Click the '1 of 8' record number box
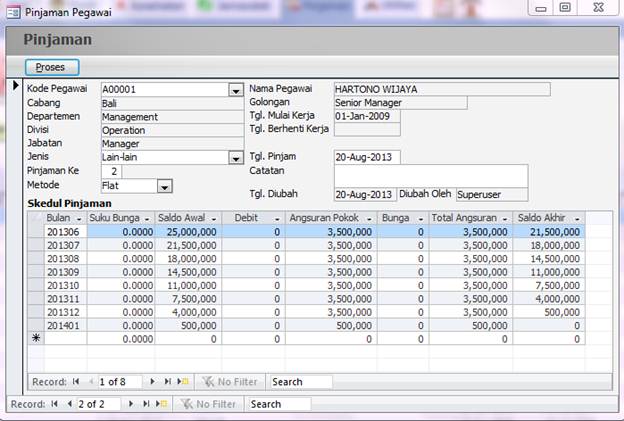The height and width of the screenshot is (421, 624). (119, 382)
